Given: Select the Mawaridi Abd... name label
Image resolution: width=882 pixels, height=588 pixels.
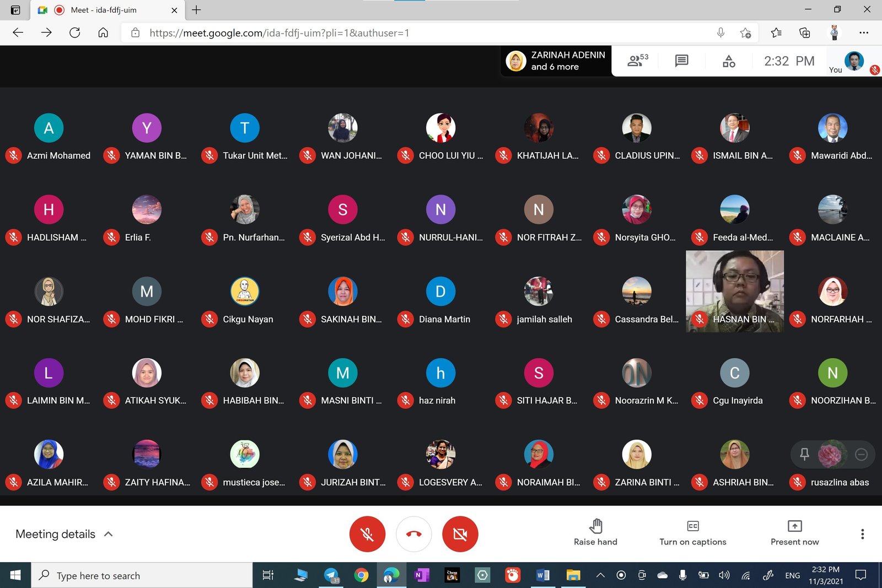Looking at the screenshot, I should [x=841, y=155].
